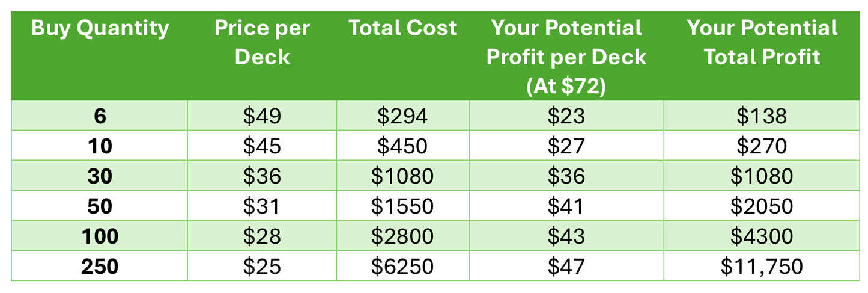Click the buy quantity 6 cell

(100, 116)
